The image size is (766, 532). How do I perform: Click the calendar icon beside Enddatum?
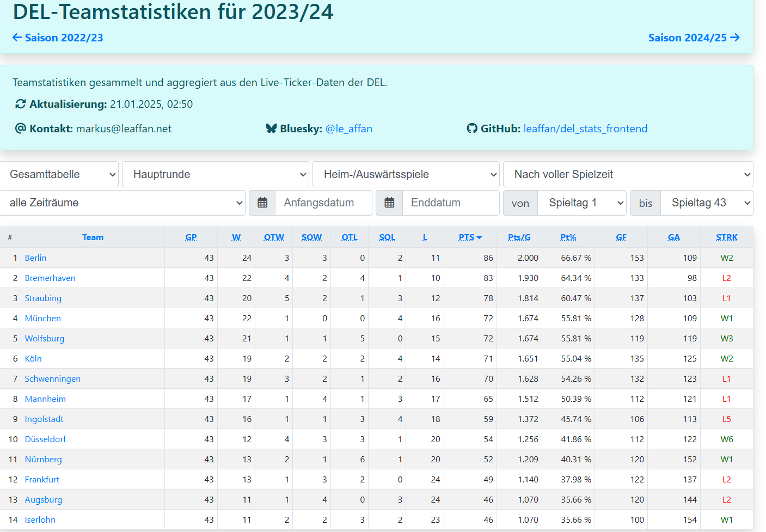(389, 203)
